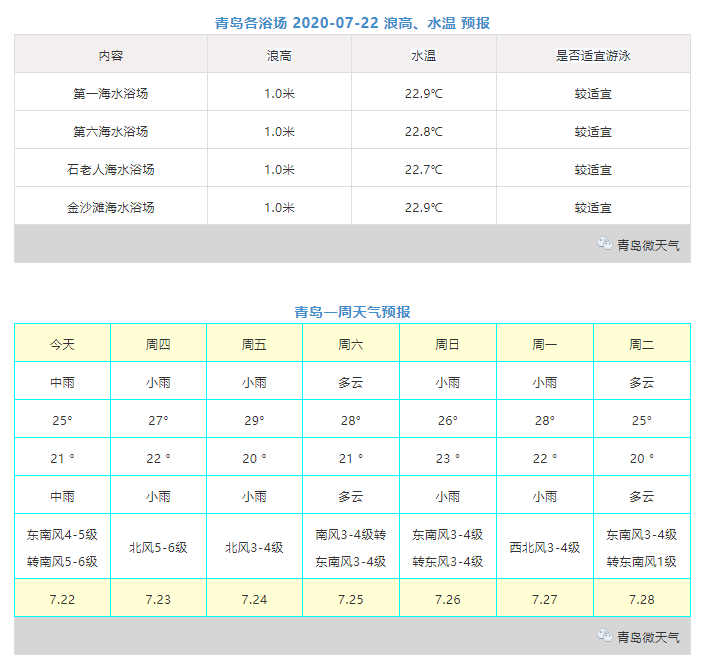Click the wind cell 南风3-4级转 东南风3-4级

point(351,548)
